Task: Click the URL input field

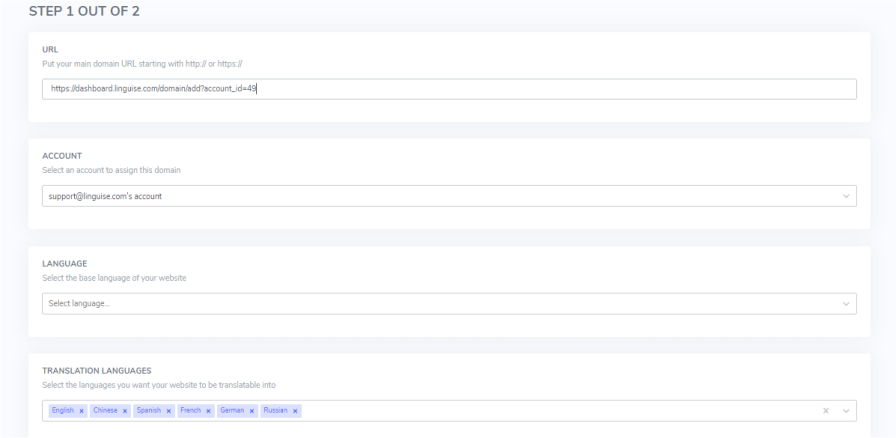Action: pyautogui.click(x=449, y=89)
